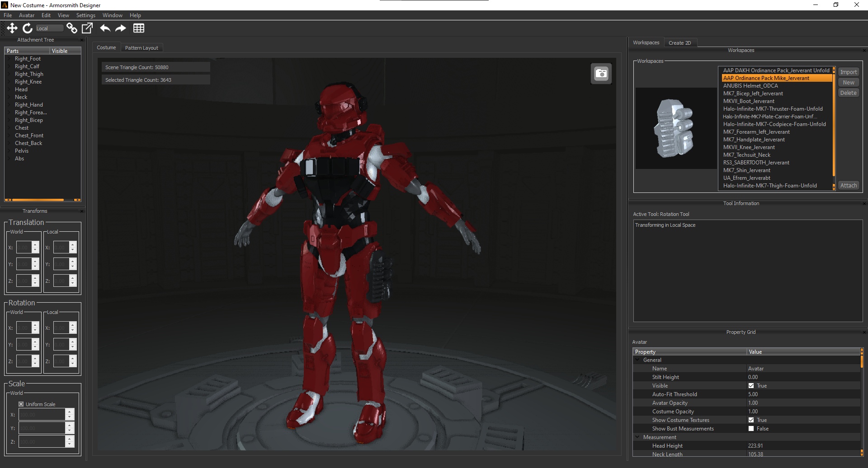This screenshot has width=868, height=468.
Task: Open the Local coordinate space dropdown
Action: click(49, 28)
